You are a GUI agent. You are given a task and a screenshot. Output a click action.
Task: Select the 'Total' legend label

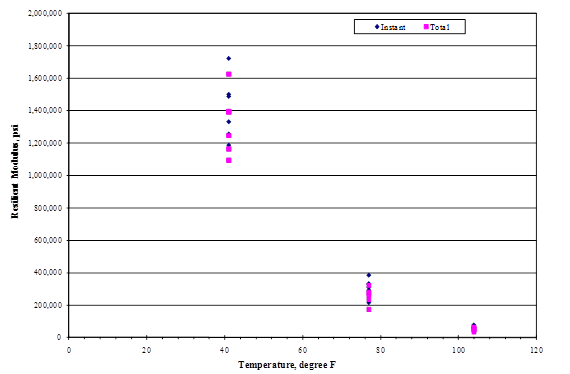click(x=440, y=27)
